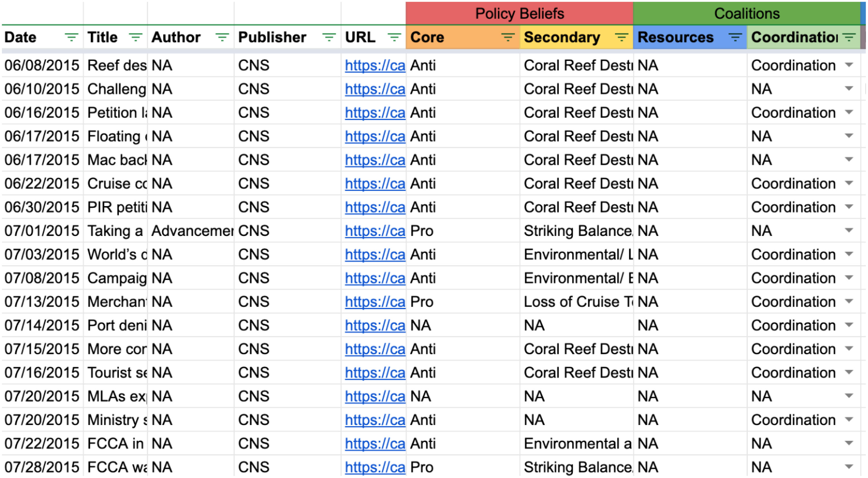
Task: Expand the Coordination dropdown in the 07/13/2015 row
Action: (x=849, y=301)
